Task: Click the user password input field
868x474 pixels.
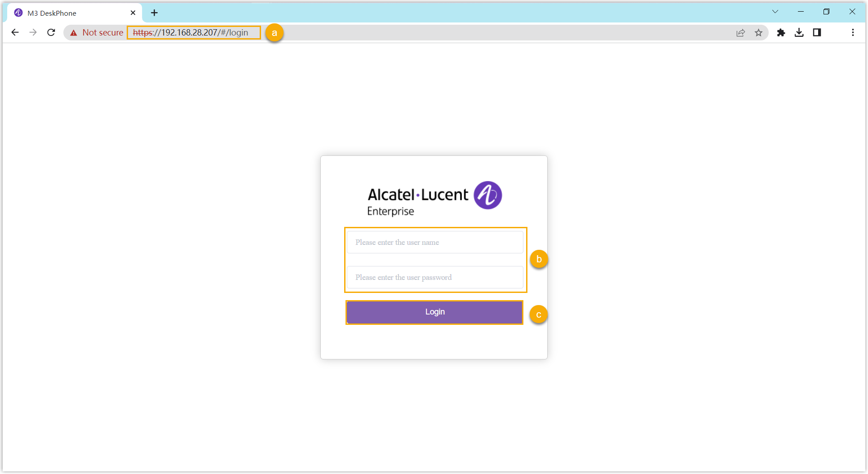Action: pyautogui.click(x=434, y=277)
